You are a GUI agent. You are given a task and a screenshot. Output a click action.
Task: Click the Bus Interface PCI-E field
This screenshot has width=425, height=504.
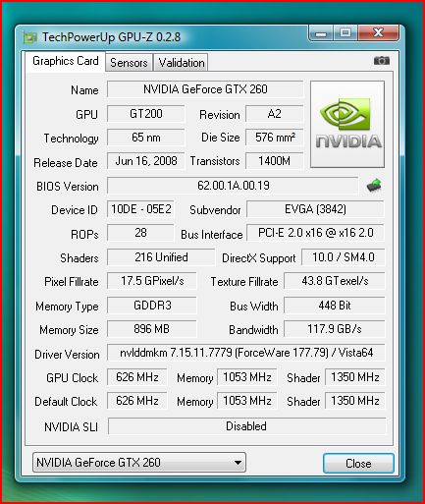click(315, 233)
